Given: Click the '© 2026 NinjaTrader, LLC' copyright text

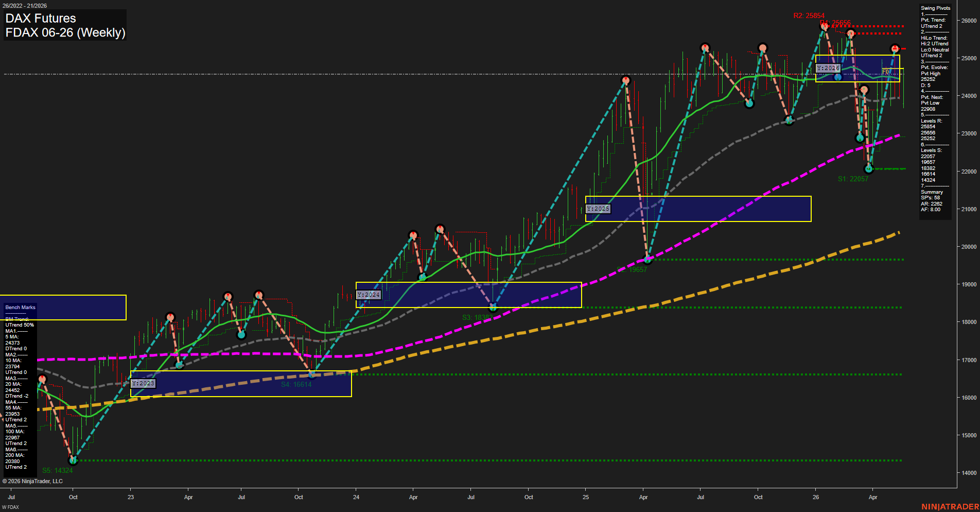Looking at the screenshot, I should [32, 481].
